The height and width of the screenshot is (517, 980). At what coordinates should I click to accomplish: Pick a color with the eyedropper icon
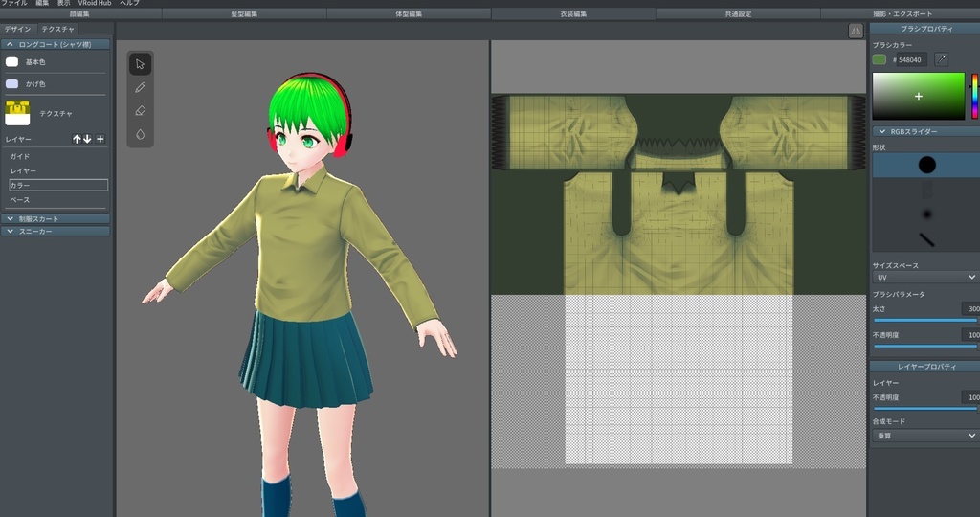click(x=942, y=59)
